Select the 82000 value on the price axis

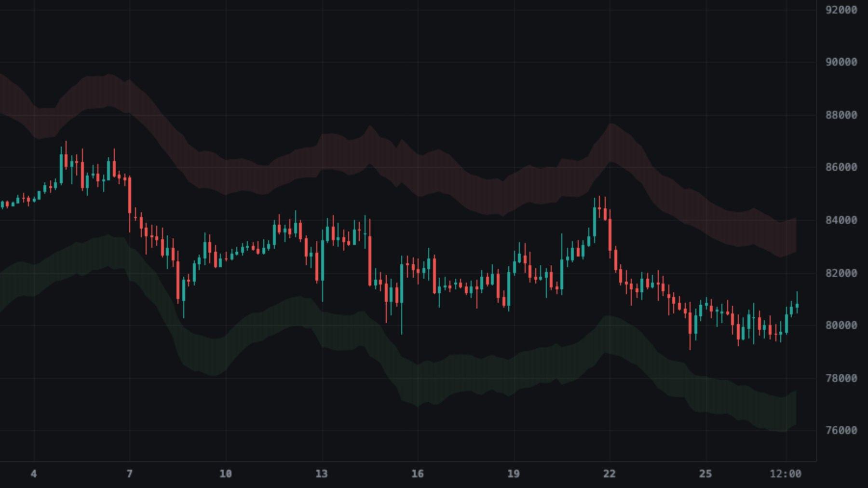click(841, 273)
